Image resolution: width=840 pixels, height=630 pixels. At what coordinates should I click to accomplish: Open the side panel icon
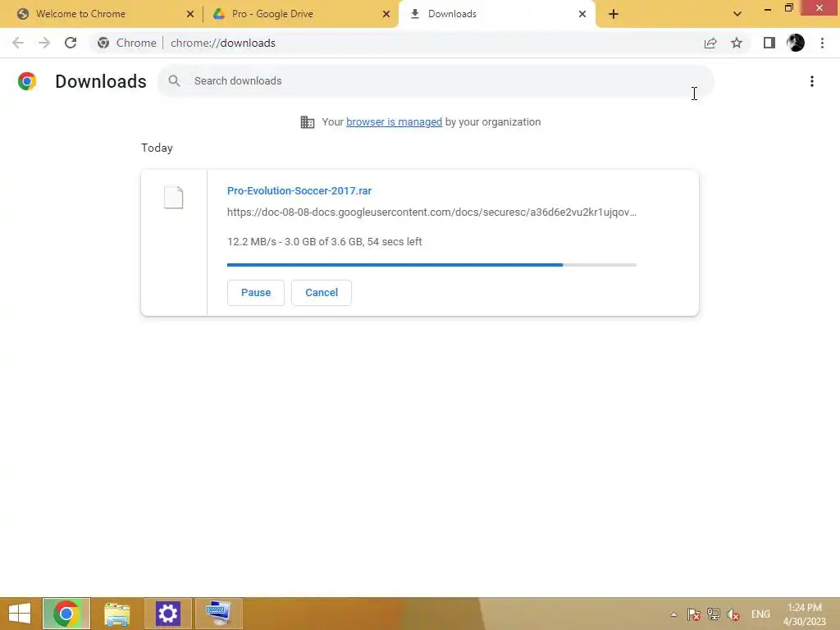point(769,43)
